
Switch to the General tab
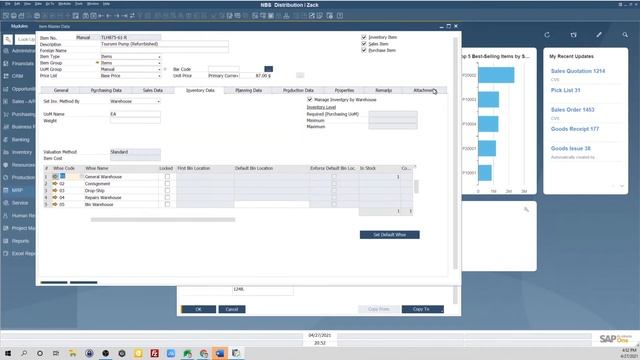tap(61, 90)
